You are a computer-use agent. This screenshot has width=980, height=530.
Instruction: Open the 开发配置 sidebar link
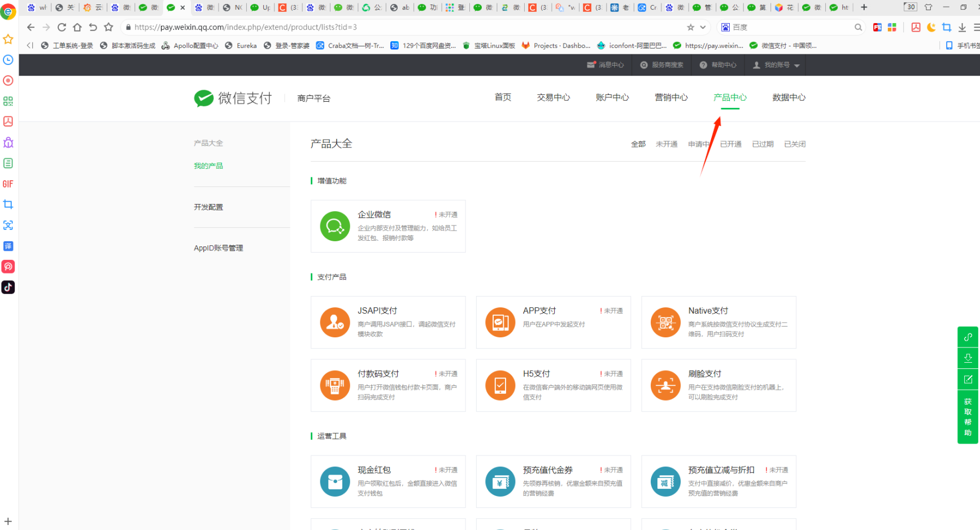[208, 207]
